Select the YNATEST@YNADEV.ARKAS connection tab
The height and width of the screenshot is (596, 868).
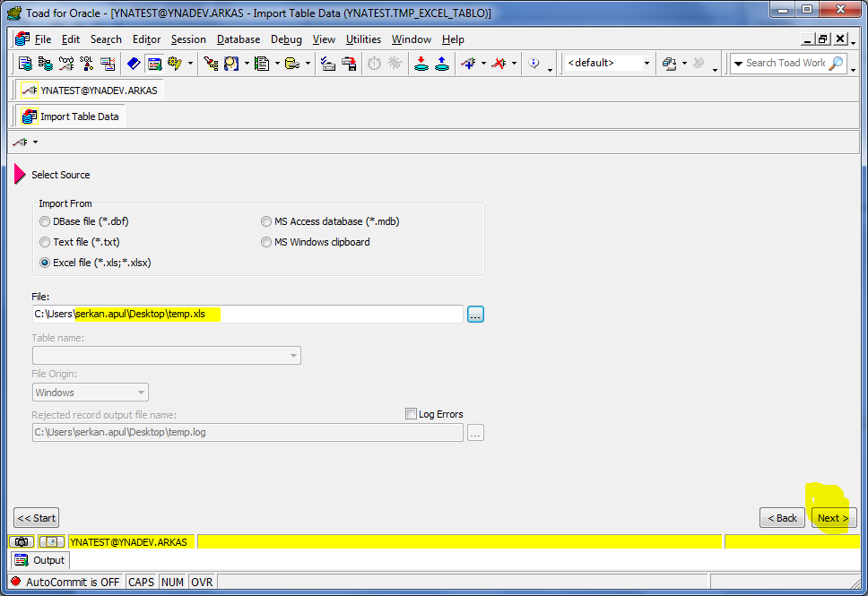pos(90,91)
